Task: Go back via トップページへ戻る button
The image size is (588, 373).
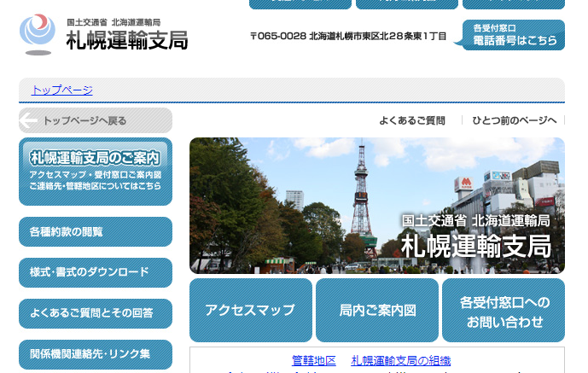Action: point(96,120)
